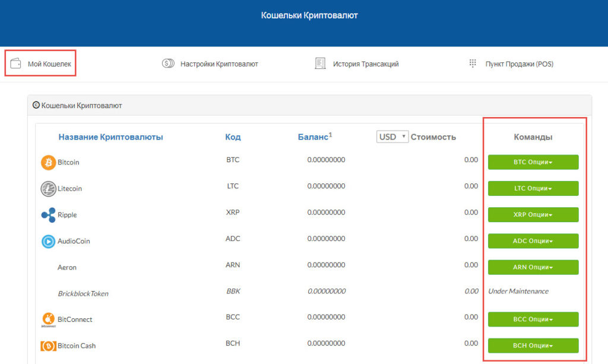Click the BrickblockToken name text

pyautogui.click(x=83, y=294)
